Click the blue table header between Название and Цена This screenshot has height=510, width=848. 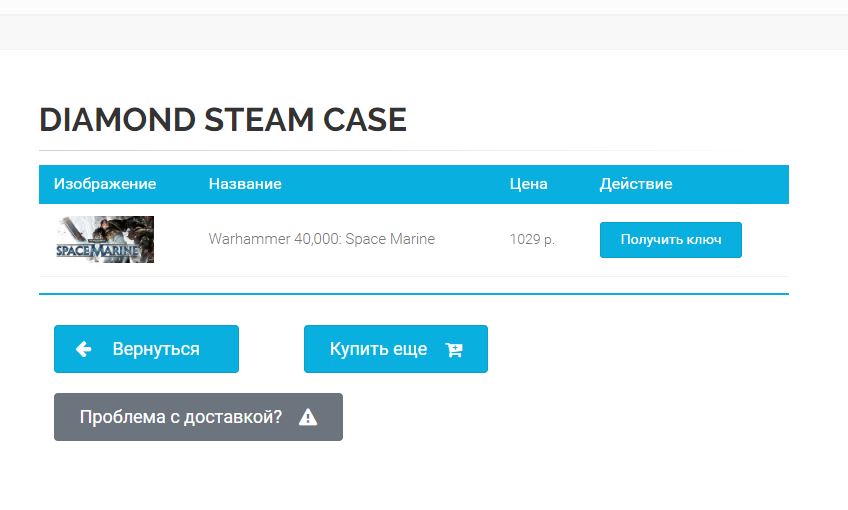click(x=400, y=184)
